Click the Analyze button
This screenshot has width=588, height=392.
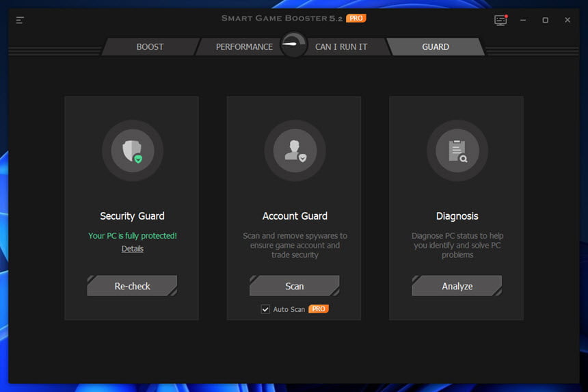(x=457, y=286)
